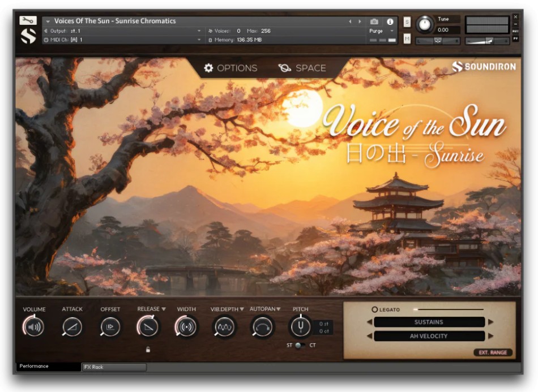The width and height of the screenshot is (538, 392).
Task: Click the Width stereo knob icon
Action: [186, 327]
